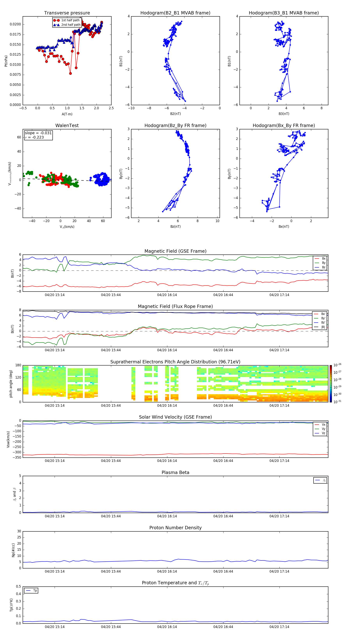
Task: Click the "Hodogram(Bz_By FR frame)" title
Action: coord(175,125)
